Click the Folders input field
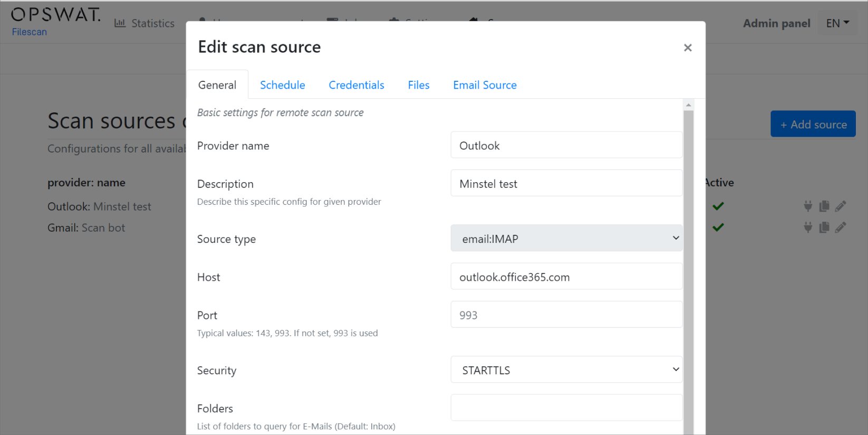The height and width of the screenshot is (435, 868). click(x=566, y=408)
